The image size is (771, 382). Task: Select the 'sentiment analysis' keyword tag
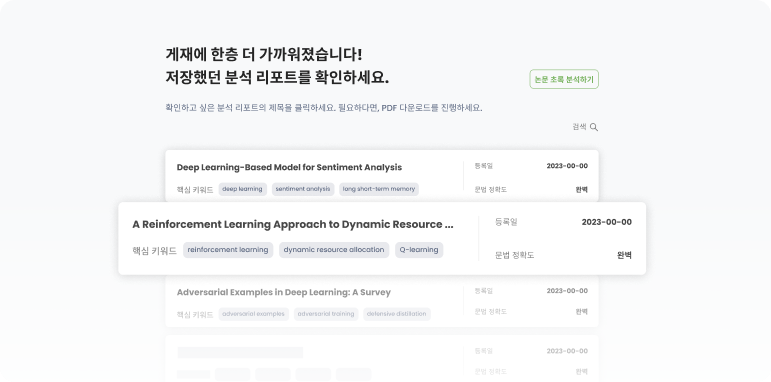point(303,189)
